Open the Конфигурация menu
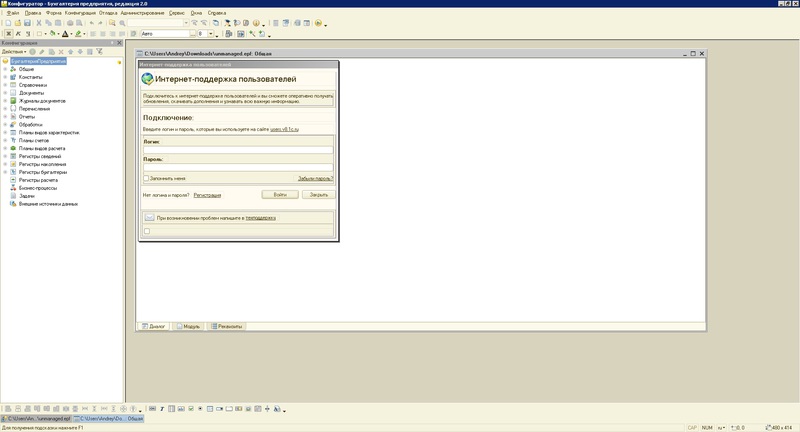This screenshot has width=800, height=432. 80,13
